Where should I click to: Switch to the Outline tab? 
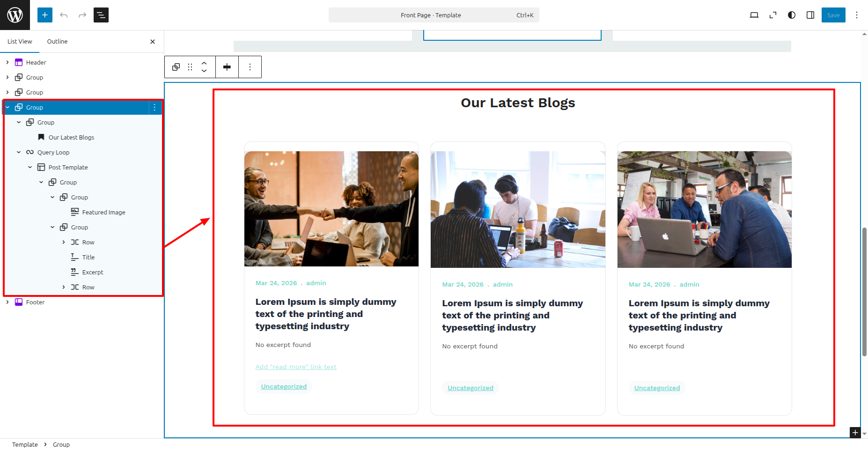point(57,41)
